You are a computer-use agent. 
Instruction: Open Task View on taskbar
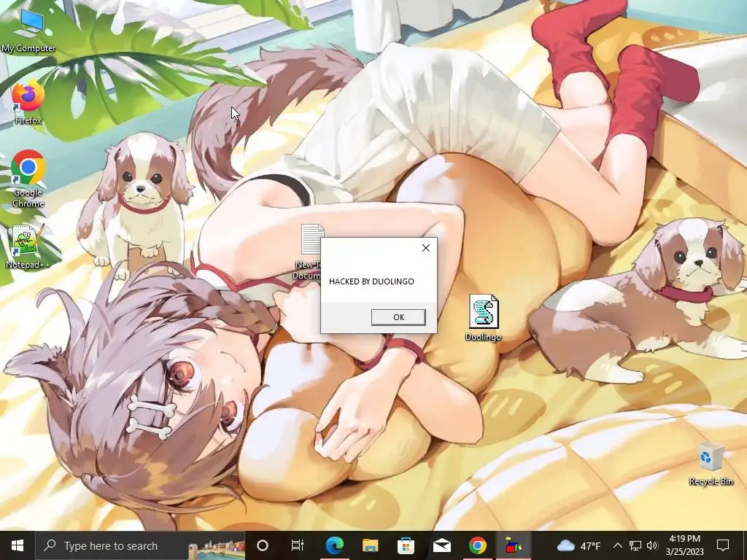(298, 545)
